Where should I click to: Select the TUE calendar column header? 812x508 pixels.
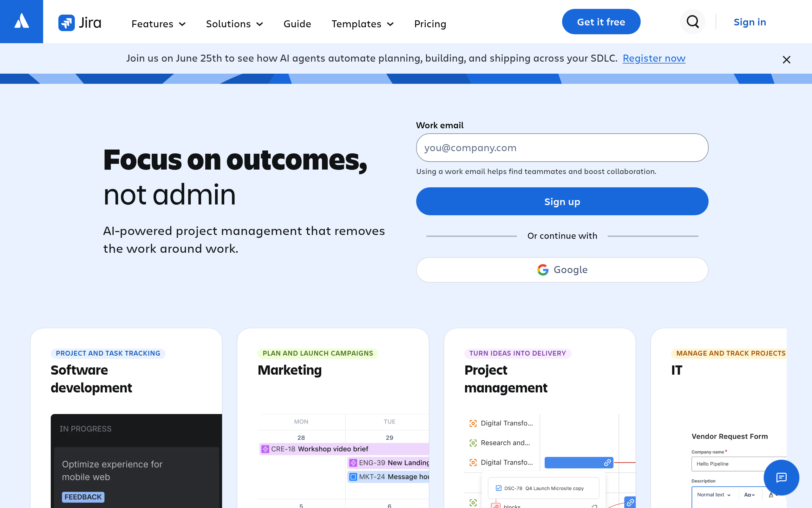[389, 422]
